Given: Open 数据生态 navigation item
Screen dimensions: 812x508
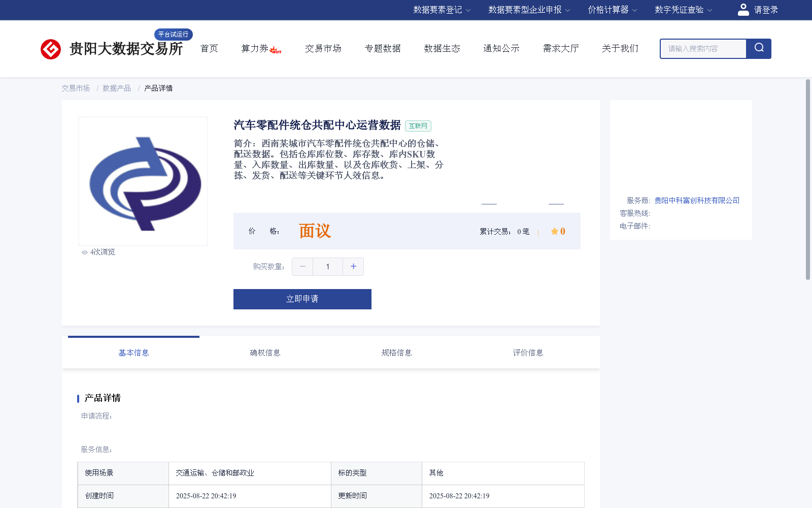Looking at the screenshot, I should click(442, 48).
